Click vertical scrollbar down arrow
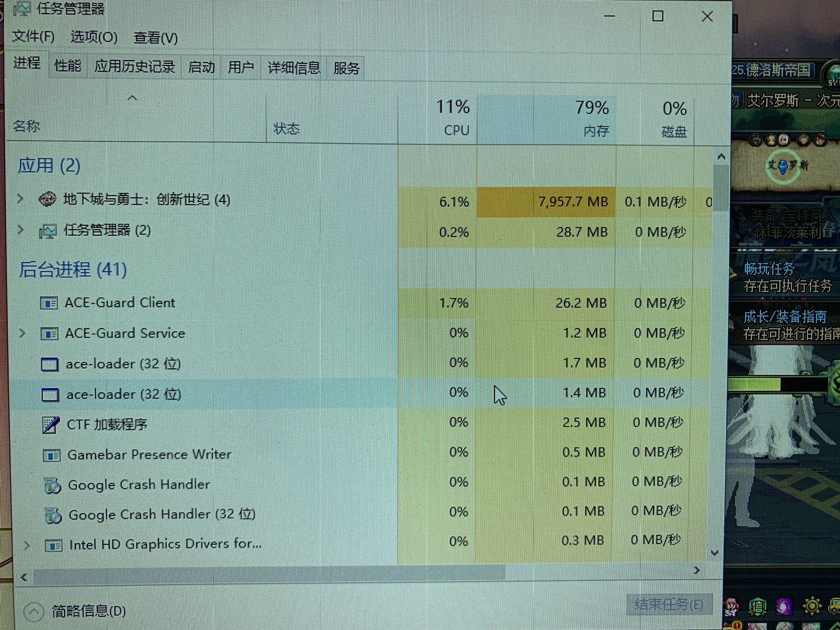The height and width of the screenshot is (630, 840). (715, 553)
